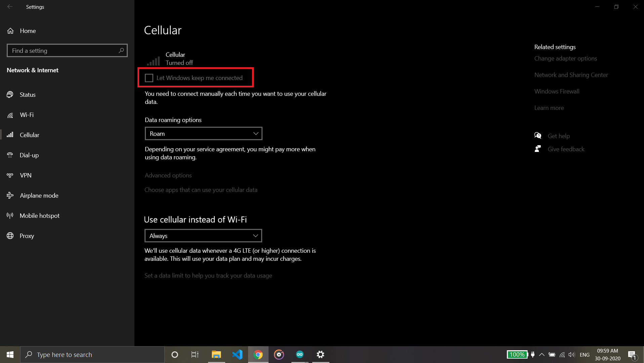Click the Airplane mode plane icon

[10, 195]
